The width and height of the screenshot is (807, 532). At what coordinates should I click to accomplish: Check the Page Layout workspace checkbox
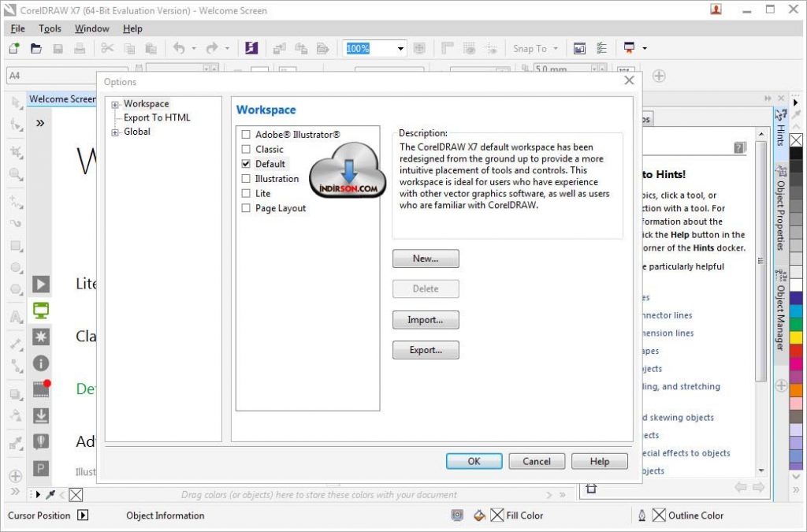(246, 208)
